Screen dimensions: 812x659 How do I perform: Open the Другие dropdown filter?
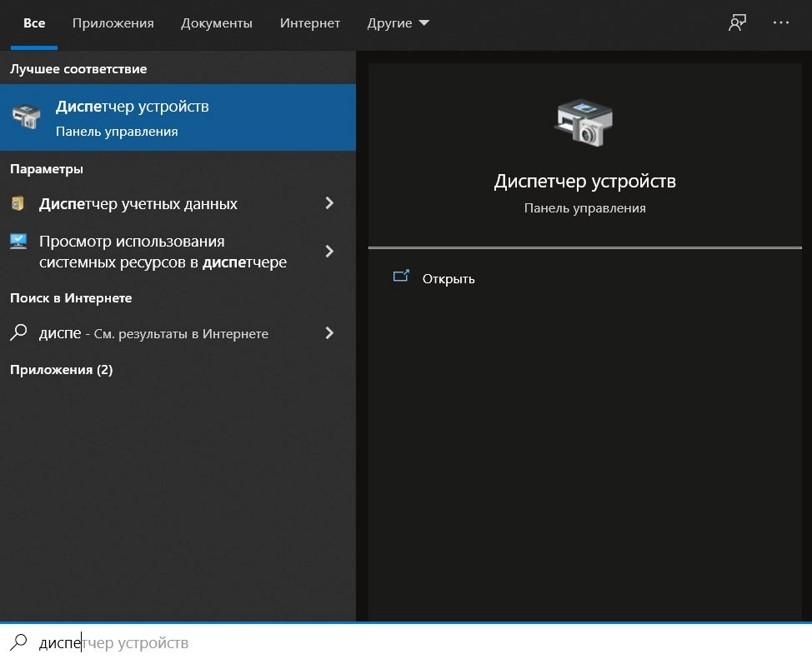(398, 23)
